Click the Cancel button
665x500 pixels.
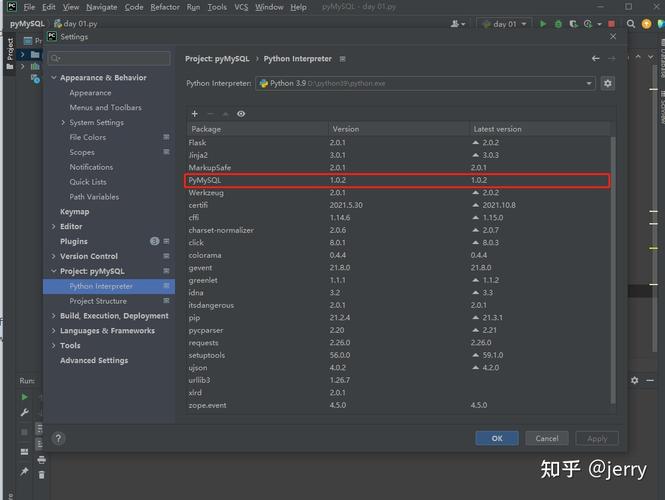[547, 438]
